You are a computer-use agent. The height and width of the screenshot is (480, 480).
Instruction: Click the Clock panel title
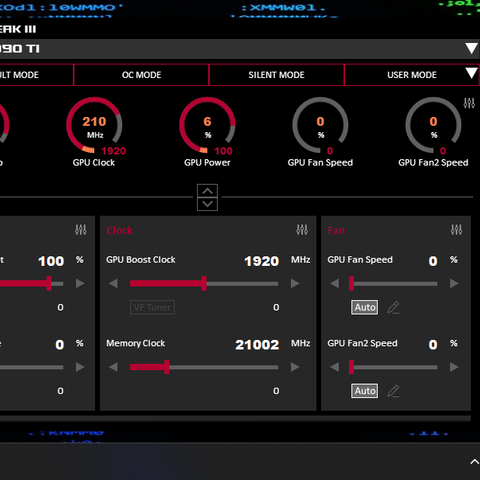(x=119, y=230)
